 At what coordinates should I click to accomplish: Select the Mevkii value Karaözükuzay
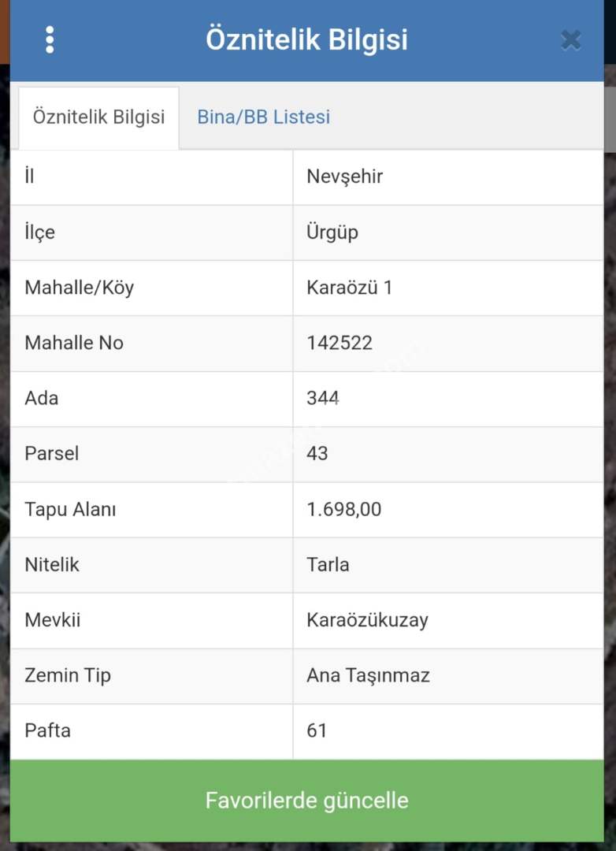click(367, 619)
